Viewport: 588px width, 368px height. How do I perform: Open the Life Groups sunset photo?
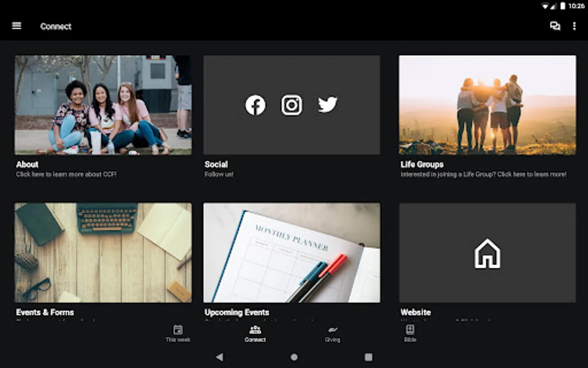click(488, 105)
